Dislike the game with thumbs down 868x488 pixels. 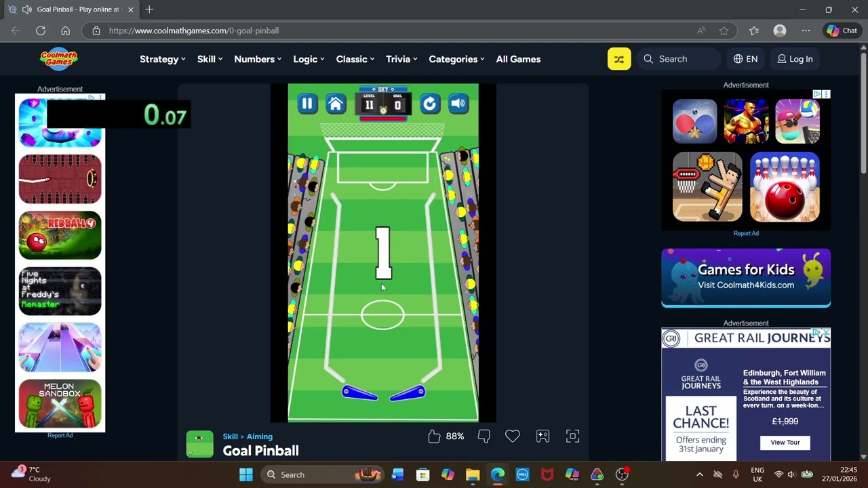coord(484,436)
